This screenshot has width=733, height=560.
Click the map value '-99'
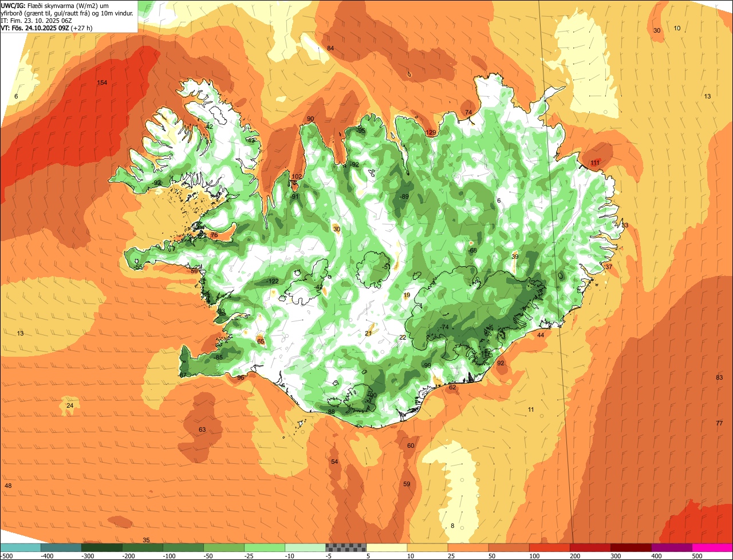click(427, 365)
